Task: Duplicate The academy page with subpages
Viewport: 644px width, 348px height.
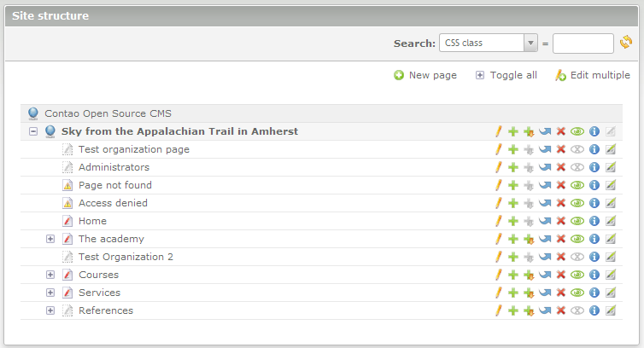Action: (530, 239)
